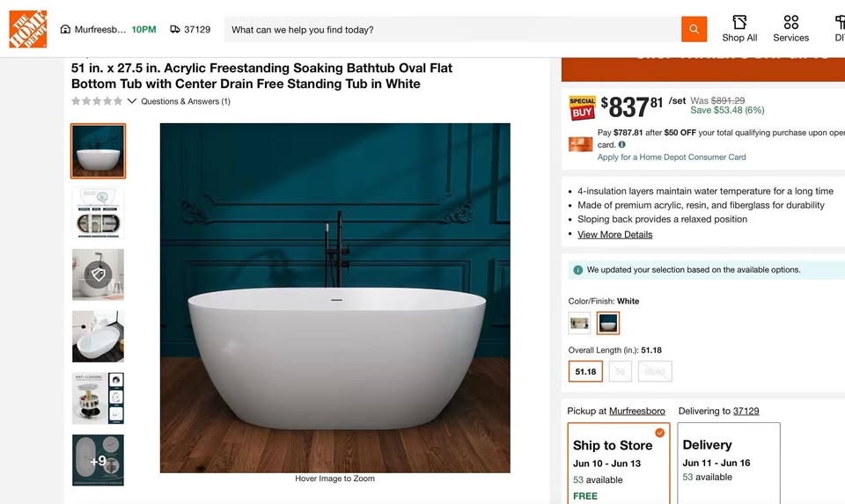The width and height of the screenshot is (845, 504).
Task: Click the info icon next to card offer
Action: click(622, 144)
